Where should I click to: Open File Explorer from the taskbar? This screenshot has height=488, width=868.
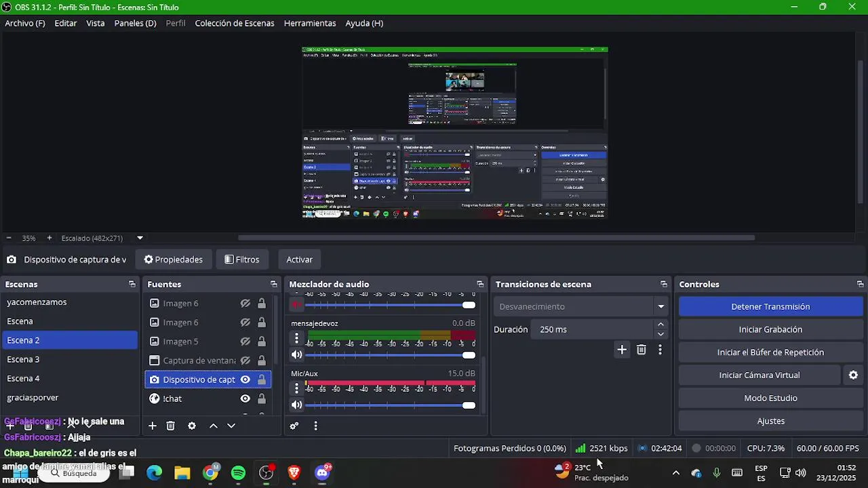(x=182, y=472)
